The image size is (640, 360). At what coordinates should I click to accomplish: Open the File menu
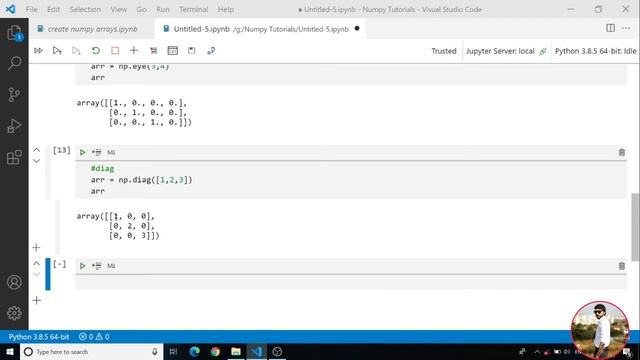tap(31, 9)
